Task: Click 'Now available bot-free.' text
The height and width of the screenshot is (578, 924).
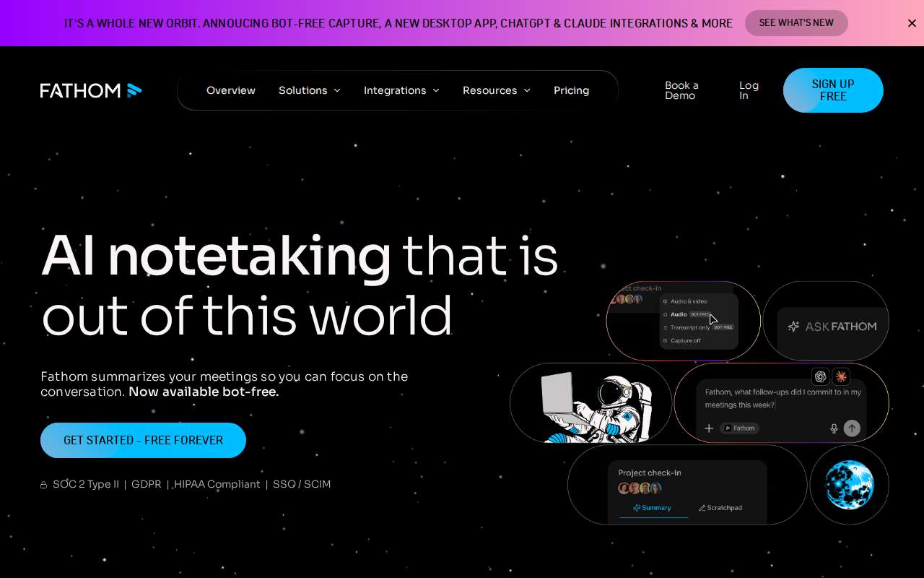Action: pos(204,392)
